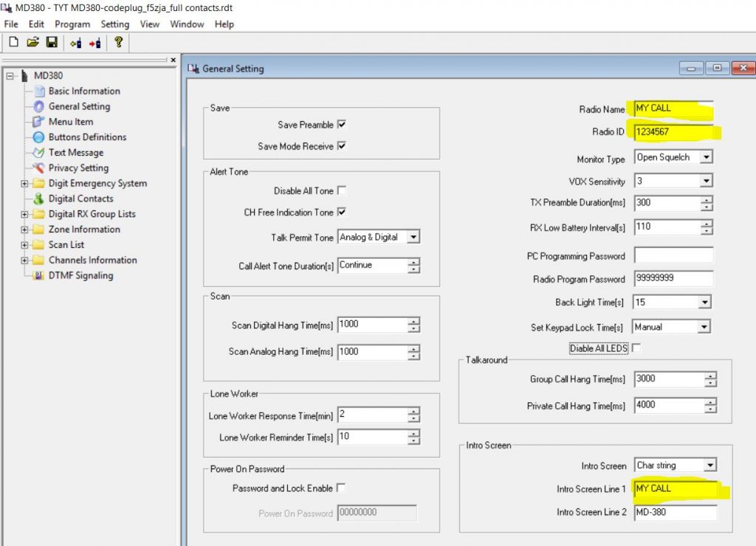Click the Save floppy disk icon

(x=52, y=43)
